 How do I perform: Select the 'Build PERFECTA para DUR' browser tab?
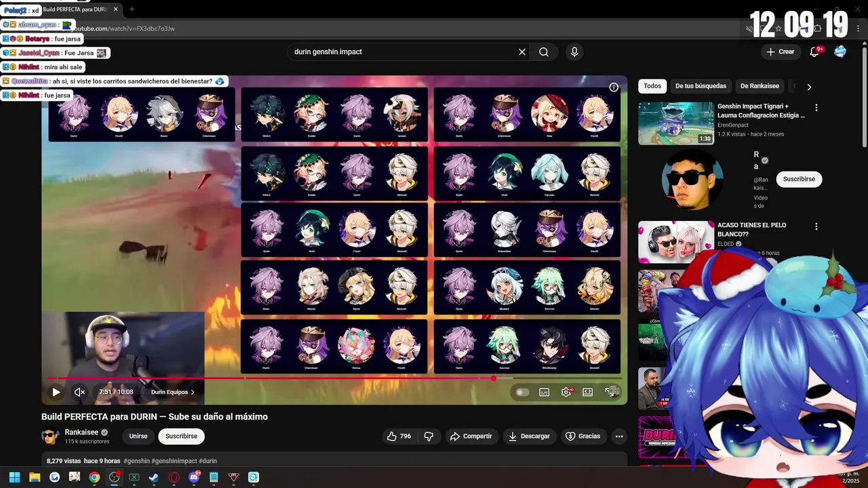[x=75, y=9]
